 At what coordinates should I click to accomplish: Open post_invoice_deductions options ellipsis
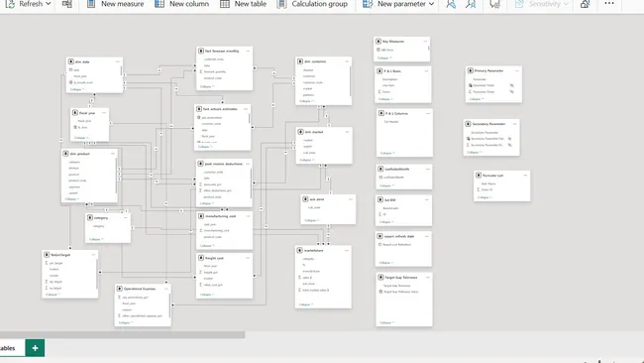click(x=248, y=164)
